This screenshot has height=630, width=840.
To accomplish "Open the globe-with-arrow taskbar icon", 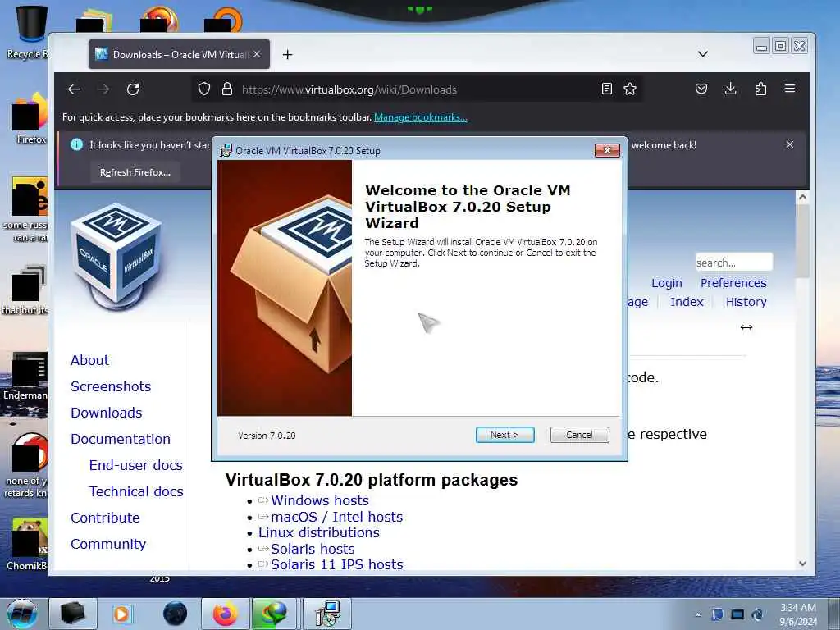I will coord(274,614).
